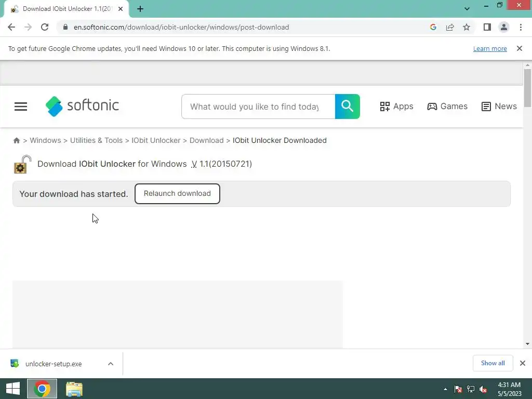
Task: Open Google icon in address bar
Action: pos(433,27)
